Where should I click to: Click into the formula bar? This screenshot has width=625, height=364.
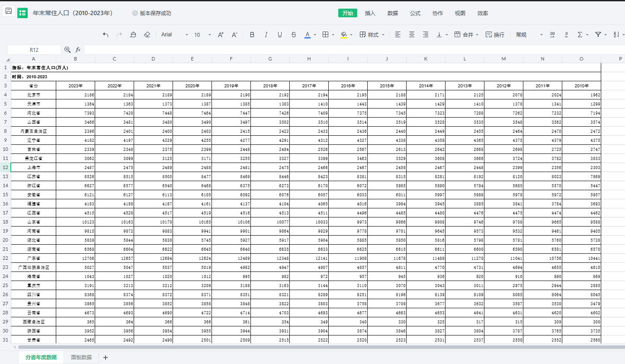pyautogui.click(x=354, y=50)
